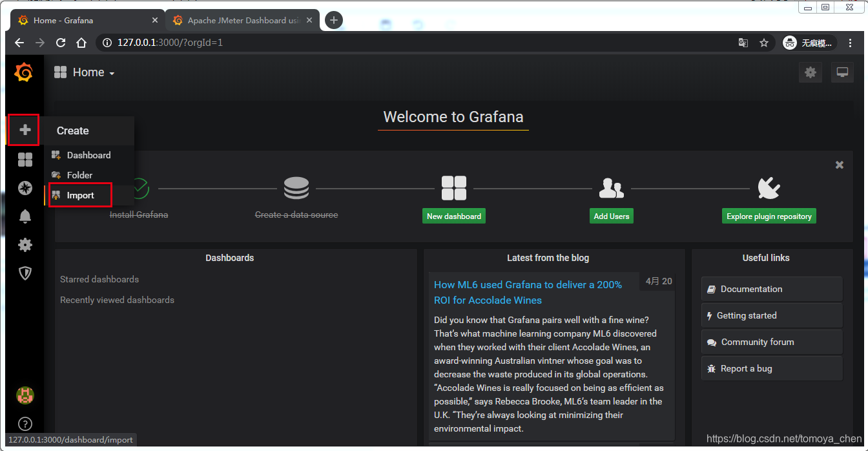868x451 pixels.
Task: Close the Apache JMeter Dashboard tab
Action: pyautogui.click(x=310, y=20)
